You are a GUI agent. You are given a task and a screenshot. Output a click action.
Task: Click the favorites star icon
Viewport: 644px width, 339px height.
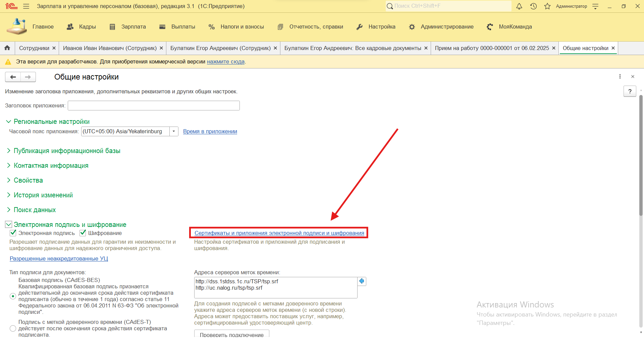click(x=547, y=6)
